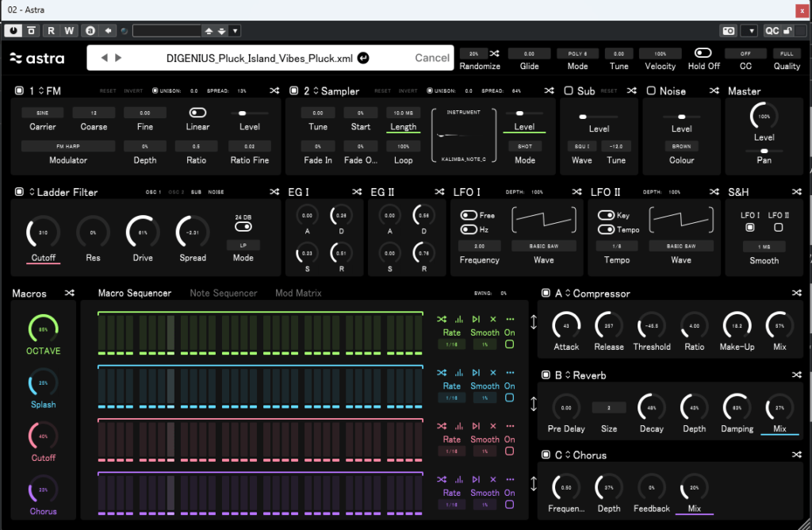
Task: Load next preset with right arrow
Action: [x=118, y=57]
